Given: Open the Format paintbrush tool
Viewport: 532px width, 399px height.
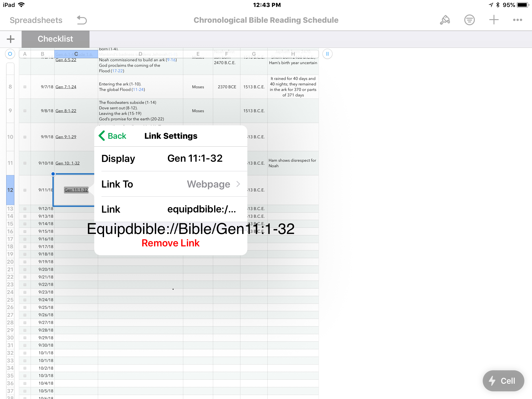Looking at the screenshot, I should (x=445, y=20).
